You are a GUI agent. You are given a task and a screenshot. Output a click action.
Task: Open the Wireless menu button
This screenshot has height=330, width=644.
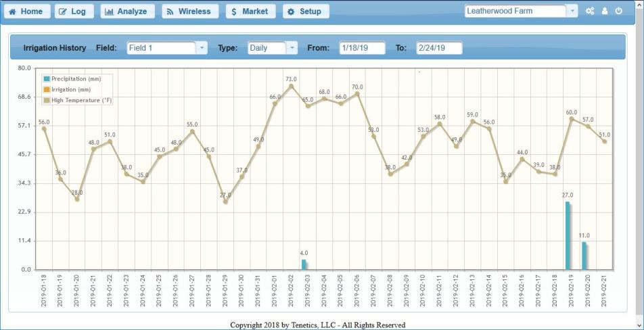click(x=189, y=11)
